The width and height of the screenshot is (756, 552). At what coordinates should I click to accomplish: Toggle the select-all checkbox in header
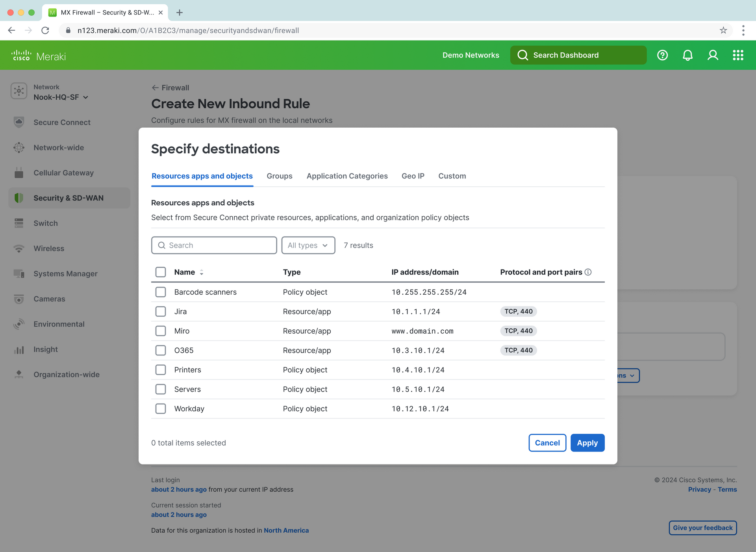(161, 272)
